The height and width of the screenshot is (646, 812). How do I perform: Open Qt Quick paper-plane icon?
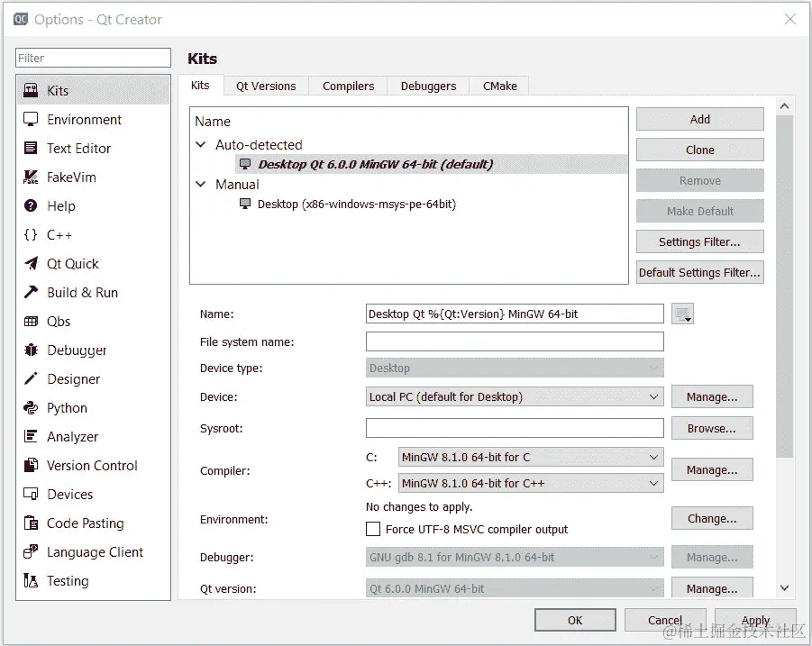31,263
